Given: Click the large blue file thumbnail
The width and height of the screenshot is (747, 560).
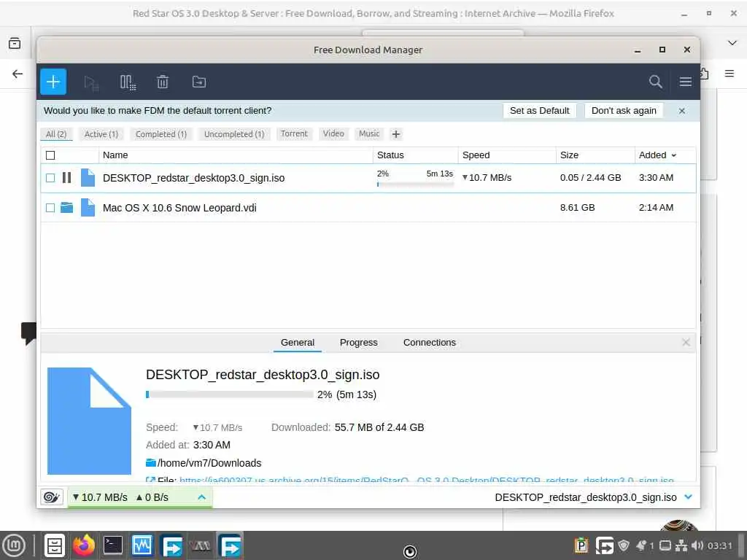Looking at the screenshot, I should point(89,421).
